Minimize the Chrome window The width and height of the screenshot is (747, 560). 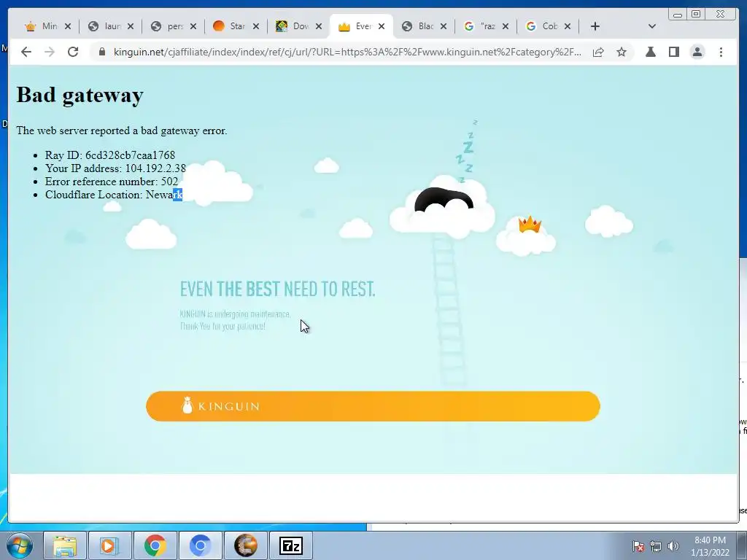(x=678, y=15)
